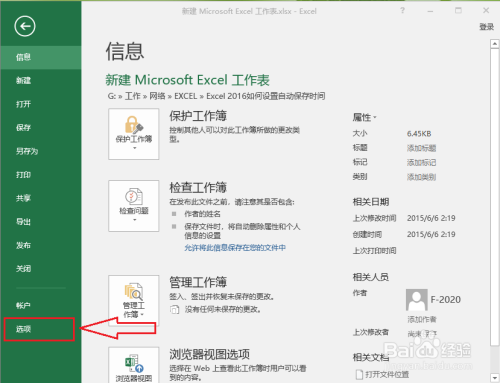
Task: Close the Excel window
Action: [486, 11]
